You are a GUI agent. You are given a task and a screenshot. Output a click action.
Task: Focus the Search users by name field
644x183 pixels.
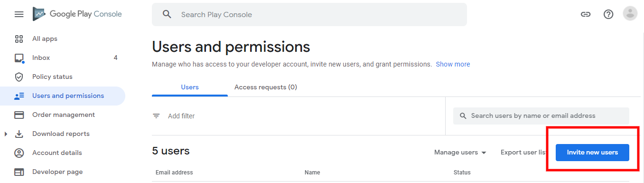coord(541,116)
